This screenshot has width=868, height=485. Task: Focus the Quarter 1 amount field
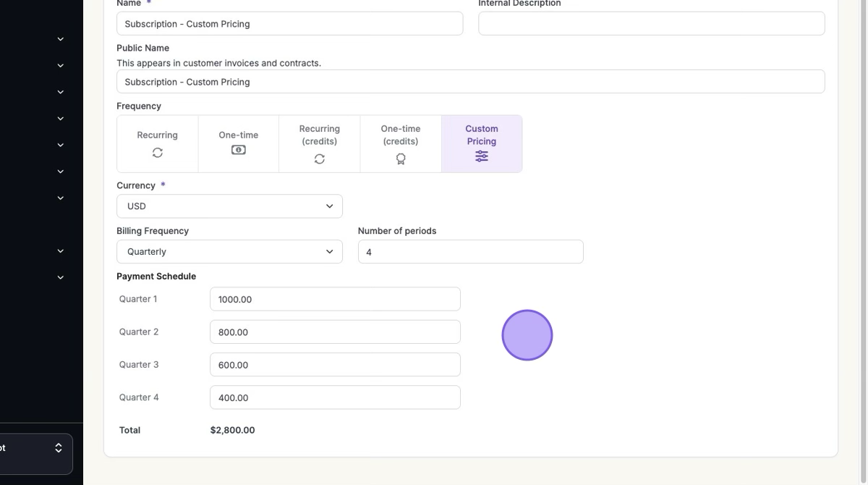(x=335, y=299)
